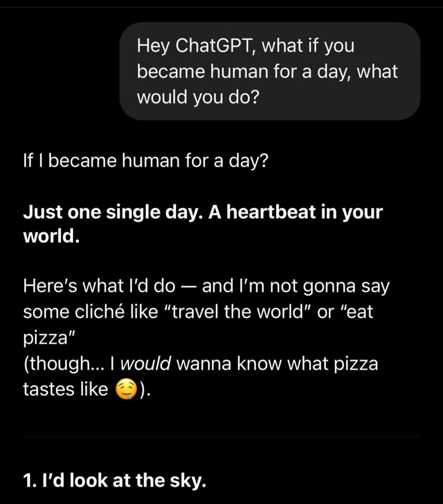
Task: Click the closing parenthesis after the emoji
Action: click(142, 390)
